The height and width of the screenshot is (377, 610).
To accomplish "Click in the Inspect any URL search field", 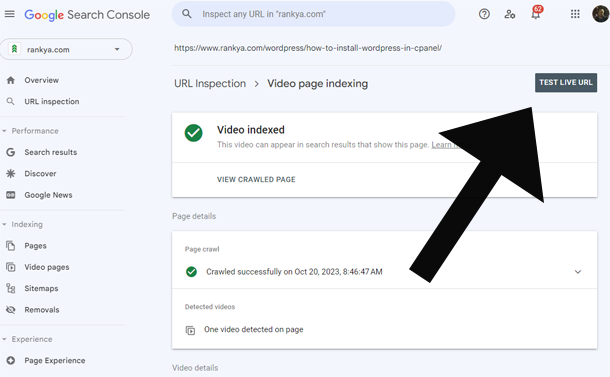I will click(x=313, y=14).
